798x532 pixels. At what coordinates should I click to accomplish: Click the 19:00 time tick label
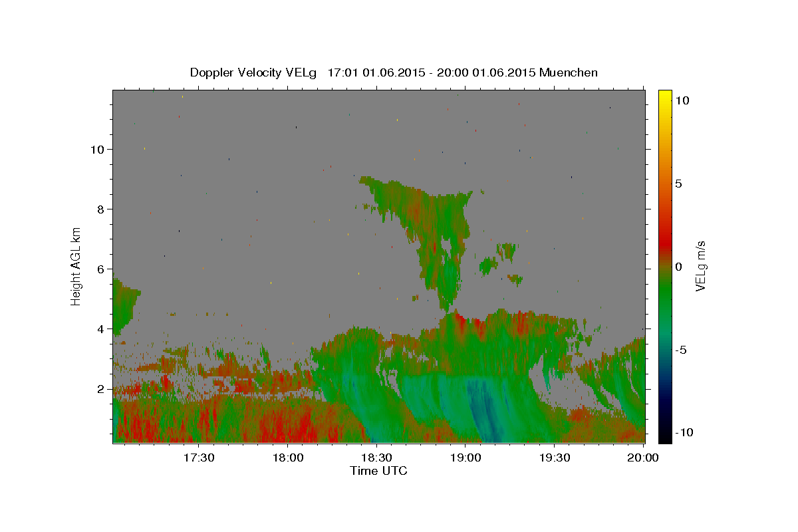(465, 458)
